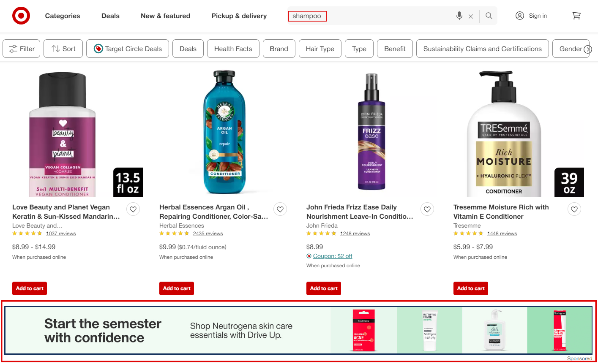
Task: Open the Brand filter dropdown
Action: 279,49
